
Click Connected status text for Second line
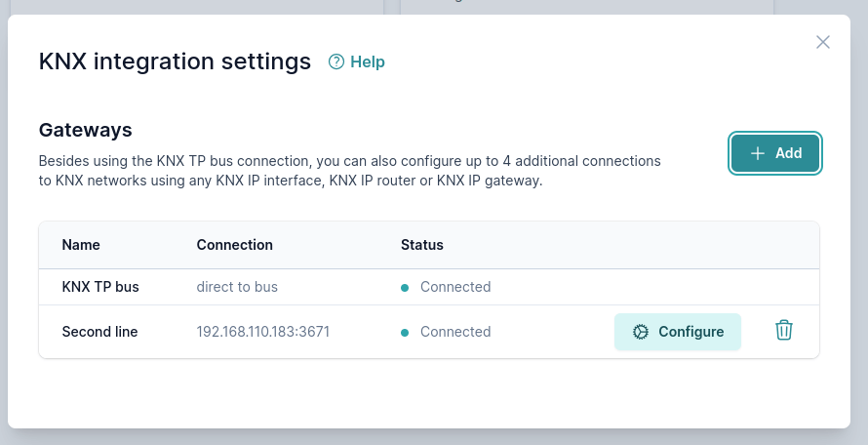[454, 332]
